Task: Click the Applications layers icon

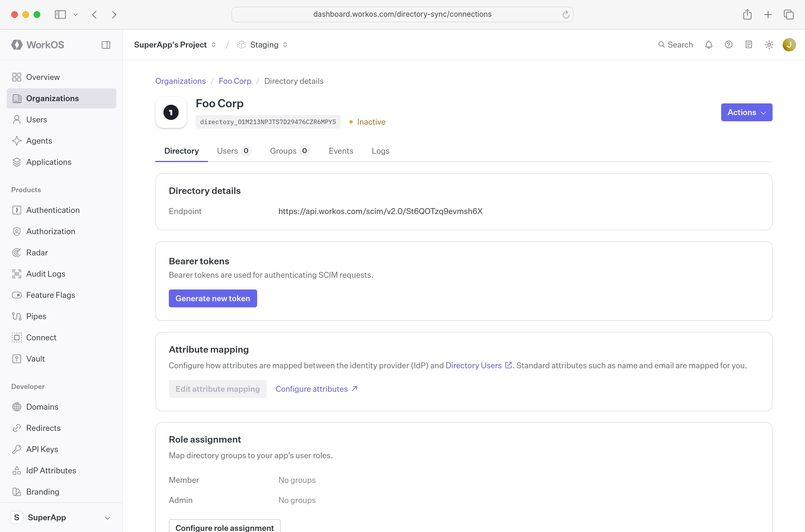Action: point(16,162)
